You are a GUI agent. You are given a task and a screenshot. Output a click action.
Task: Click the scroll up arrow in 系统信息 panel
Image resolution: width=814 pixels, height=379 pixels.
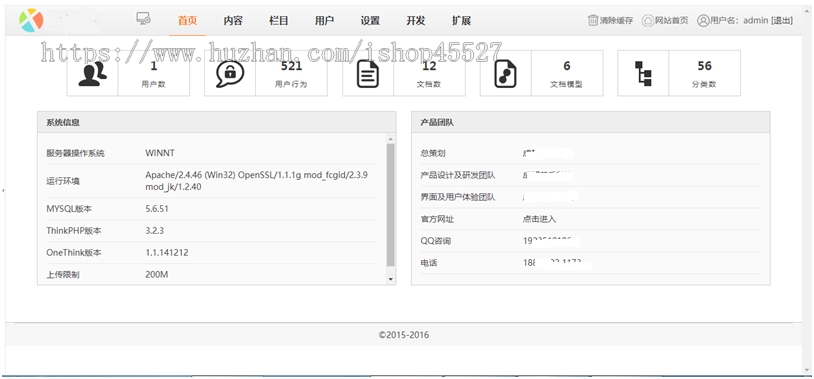[x=390, y=139]
